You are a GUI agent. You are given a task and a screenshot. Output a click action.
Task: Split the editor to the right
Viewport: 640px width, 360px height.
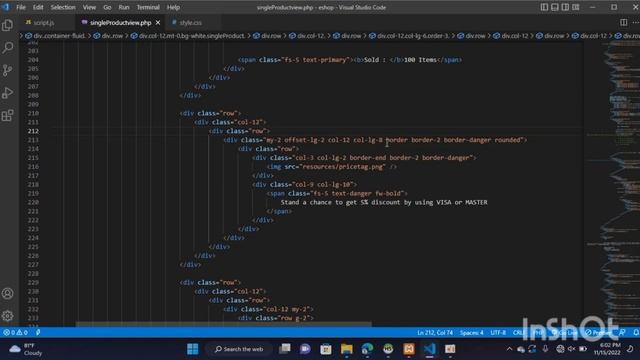[623, 22]
